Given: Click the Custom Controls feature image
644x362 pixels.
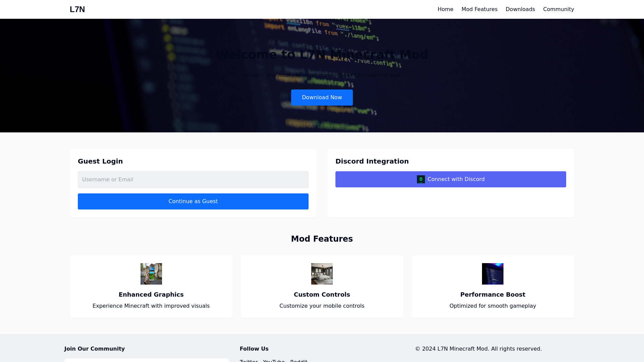Looking at the screenshot, I should click(322, 274).
